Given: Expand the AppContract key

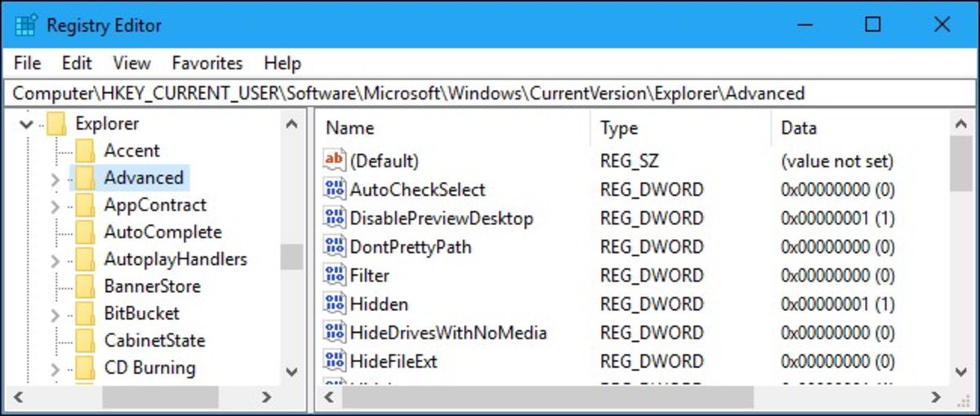Looking at the screenshot, I should pos(56,206).
